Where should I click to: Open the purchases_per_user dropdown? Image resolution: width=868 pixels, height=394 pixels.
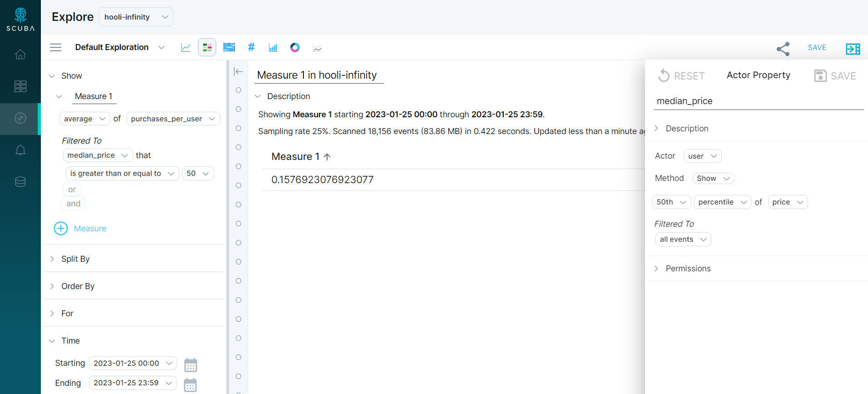tap(173, 119)
